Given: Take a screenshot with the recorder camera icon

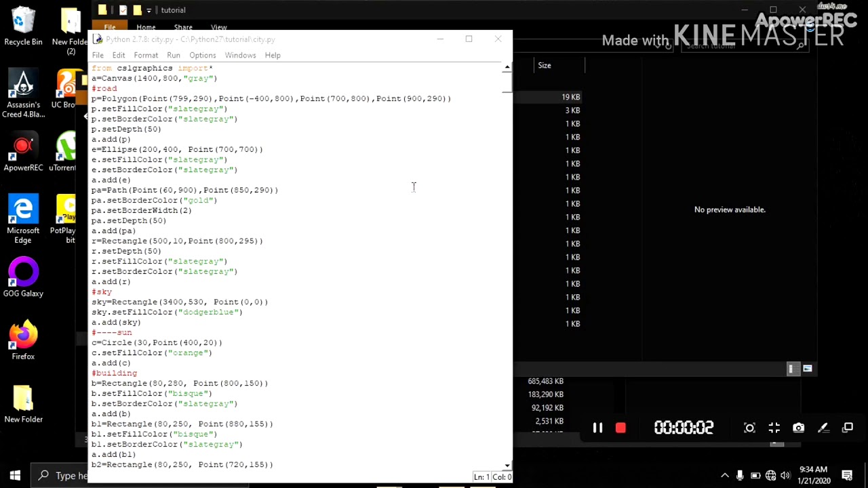Looking at the screenshot, I should tap(798, 428).
